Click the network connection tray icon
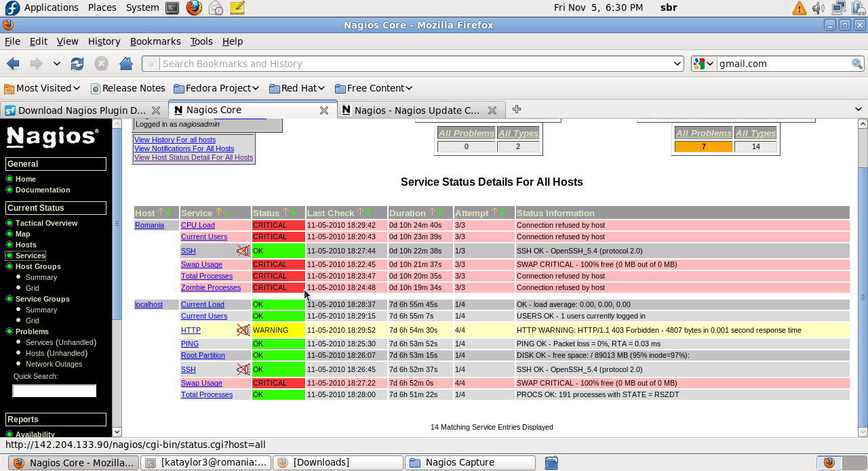The width and height of the screenshot is (868, 471). pyautogui.click(x=839, y=8)
